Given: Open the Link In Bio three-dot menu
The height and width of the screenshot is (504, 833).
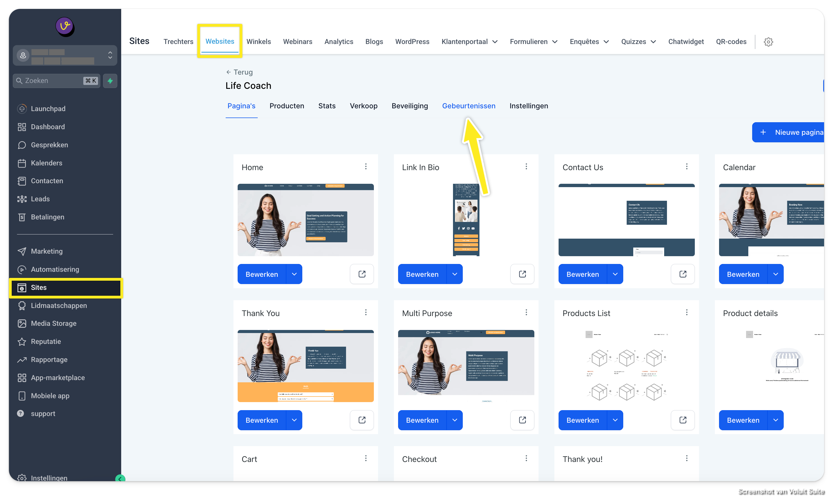Looking at the screenshot, I should tap(526, 167).
